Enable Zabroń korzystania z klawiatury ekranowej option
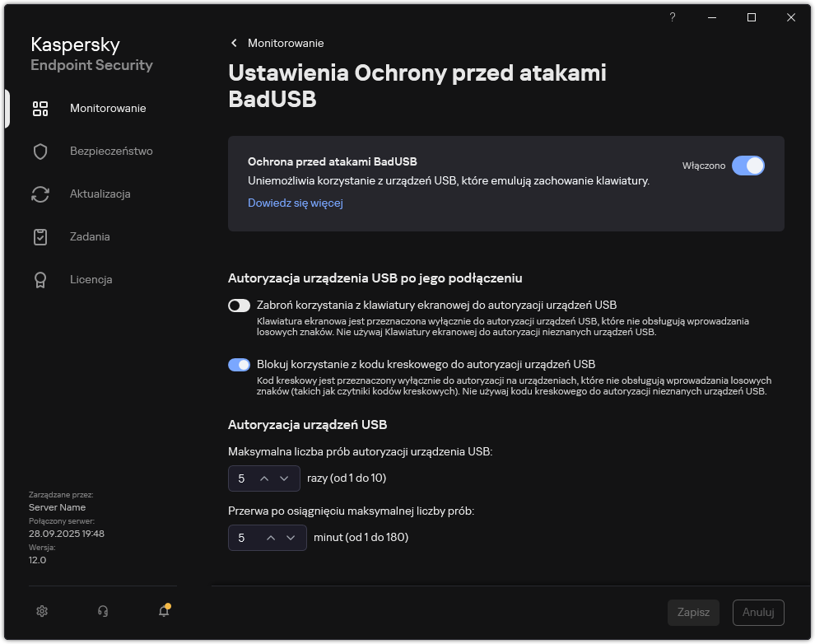The height and width of the screenshot is (644, 815). pyautogui.click(x=239, y=306)
